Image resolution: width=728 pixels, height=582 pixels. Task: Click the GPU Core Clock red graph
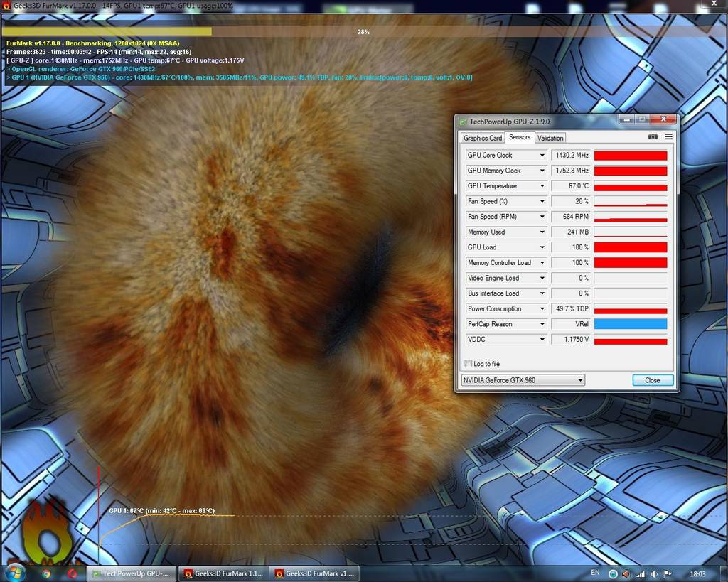point(631,156)
